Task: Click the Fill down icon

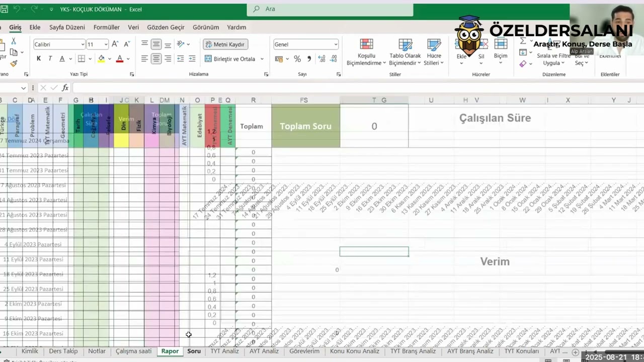Action: 523,52
